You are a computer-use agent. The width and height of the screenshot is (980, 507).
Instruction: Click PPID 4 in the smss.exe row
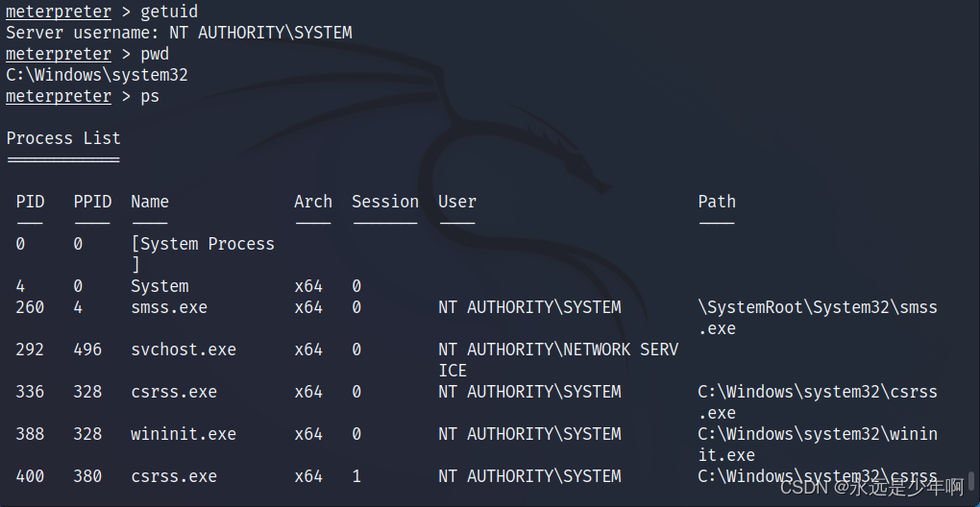[78, 308]
